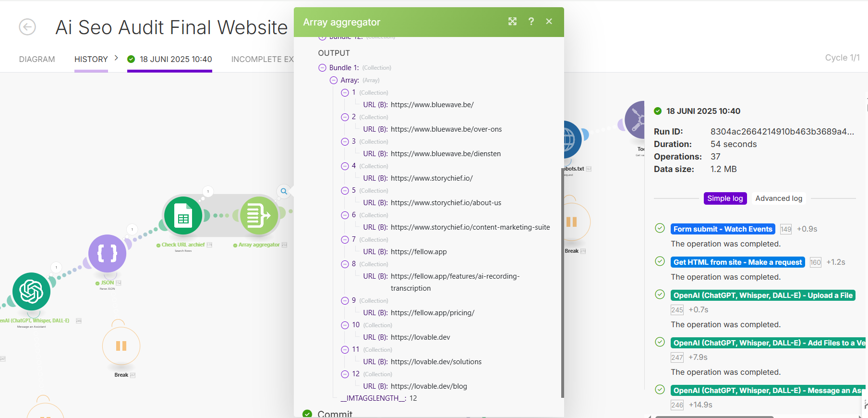
Task: Open Form submit - Watch Events log entry
Action: tap(723, 229)
